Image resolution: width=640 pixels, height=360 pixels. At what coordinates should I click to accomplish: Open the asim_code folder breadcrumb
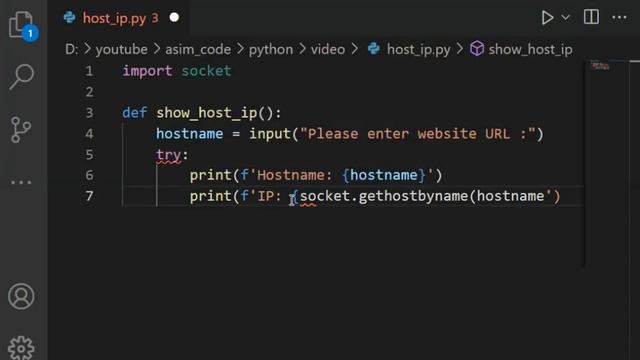198,49
